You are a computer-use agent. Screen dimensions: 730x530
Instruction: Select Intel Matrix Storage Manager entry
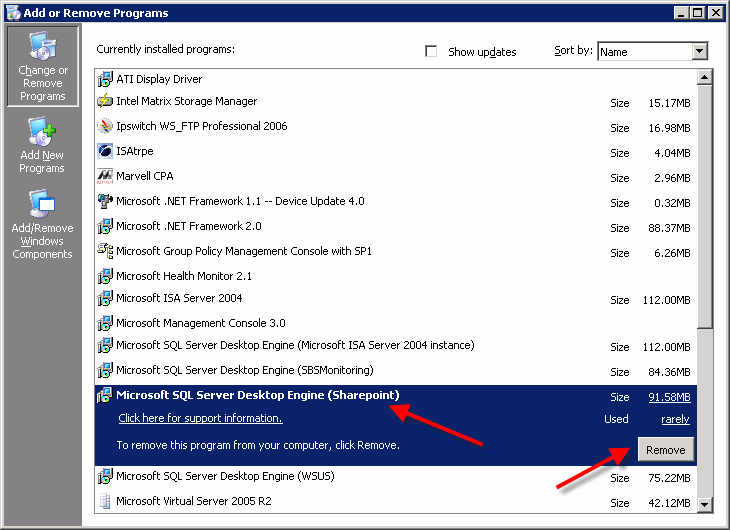(396, 102)
